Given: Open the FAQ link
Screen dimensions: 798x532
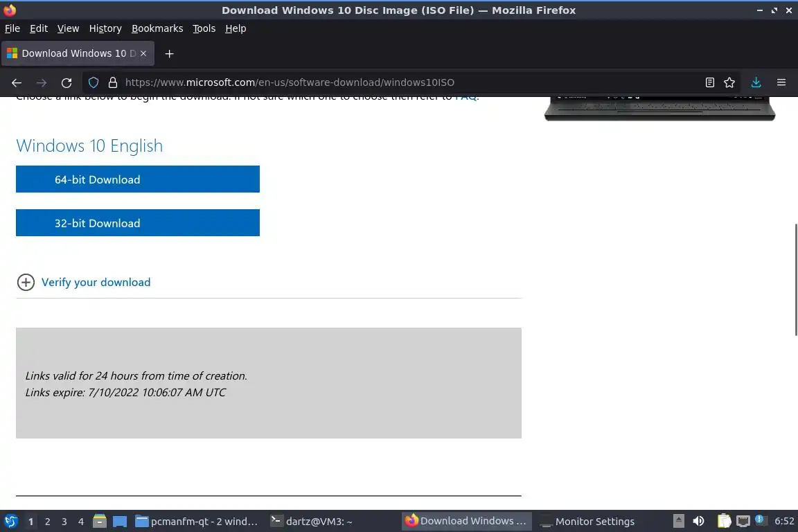Looking at the screenshot, I should [467, 98].
